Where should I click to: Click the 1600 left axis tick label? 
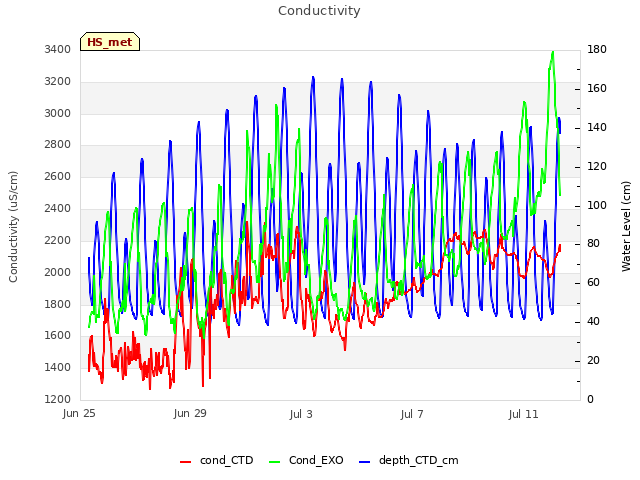pos(58,336)
